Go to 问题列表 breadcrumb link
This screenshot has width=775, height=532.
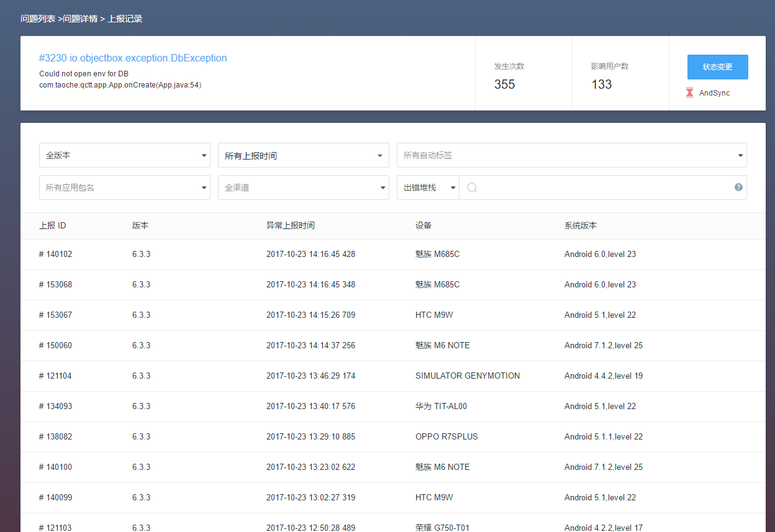tap(38, 19)
